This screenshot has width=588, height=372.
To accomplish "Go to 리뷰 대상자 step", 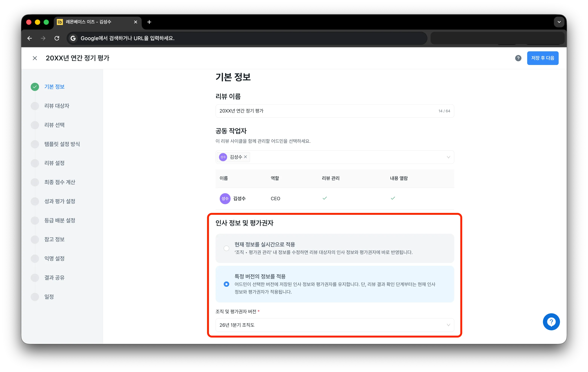I will (57, 106).
